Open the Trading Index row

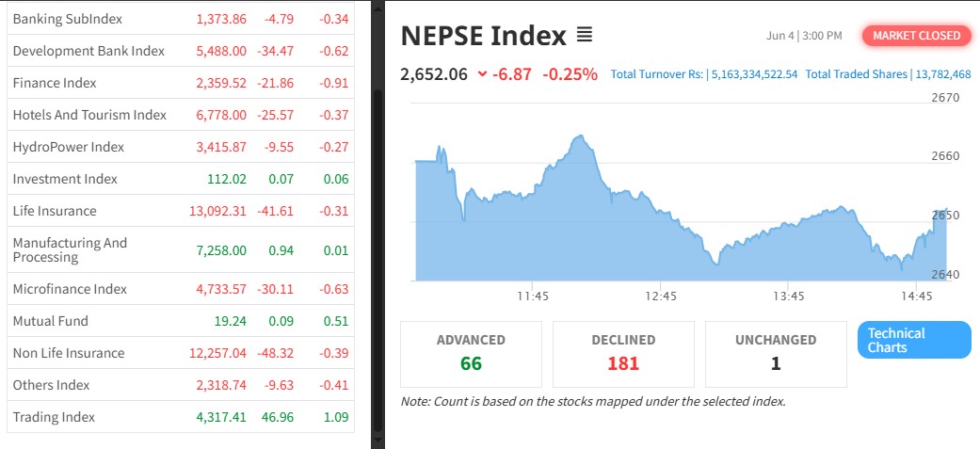pyautogui.click(x=54, y=417)
